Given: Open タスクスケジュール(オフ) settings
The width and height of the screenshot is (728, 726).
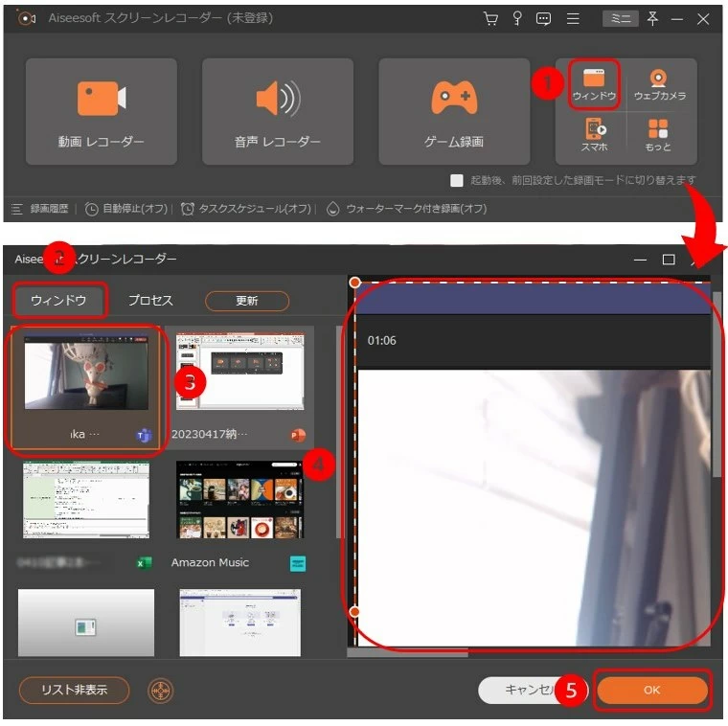Looking at the screenshot, I should pos(246,209).
